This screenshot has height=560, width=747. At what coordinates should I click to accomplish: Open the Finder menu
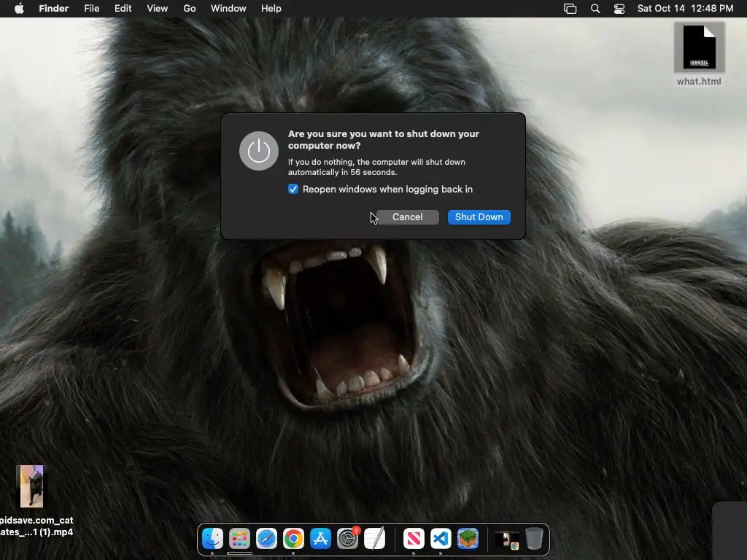coord(54,9)
